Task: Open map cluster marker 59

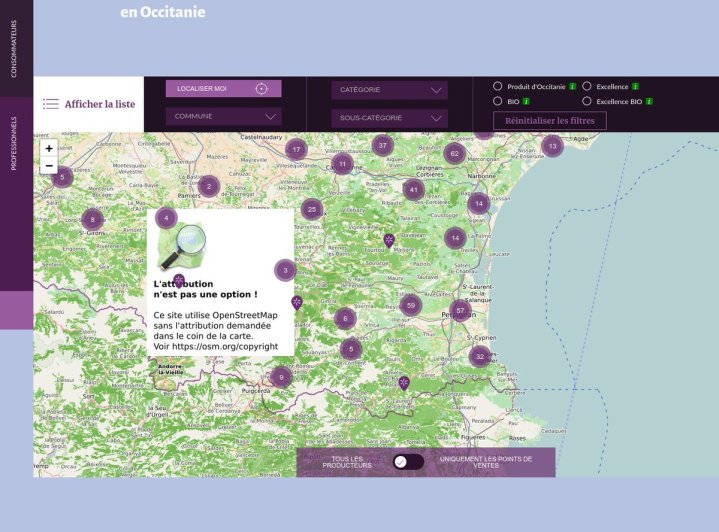Action: [x=411, y=305]
